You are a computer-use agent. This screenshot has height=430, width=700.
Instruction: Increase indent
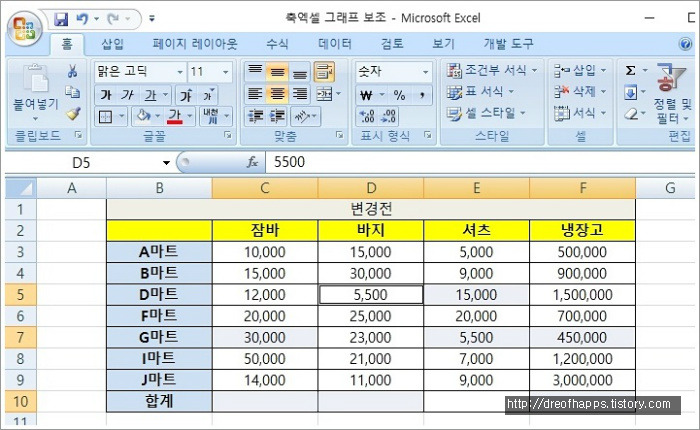tap(277, 116)
